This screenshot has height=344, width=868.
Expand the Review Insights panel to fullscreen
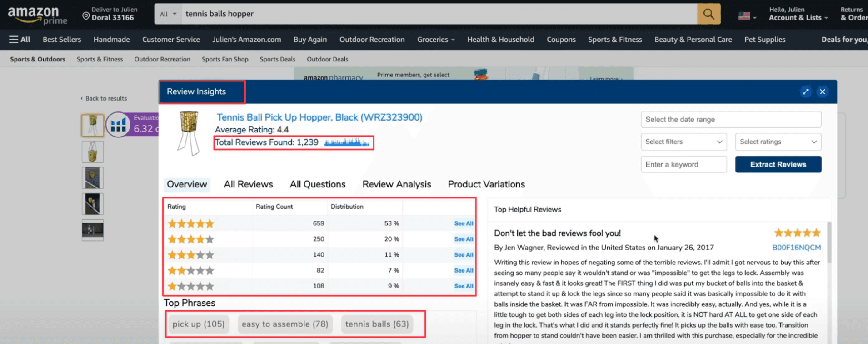click(x=806, y=91)
